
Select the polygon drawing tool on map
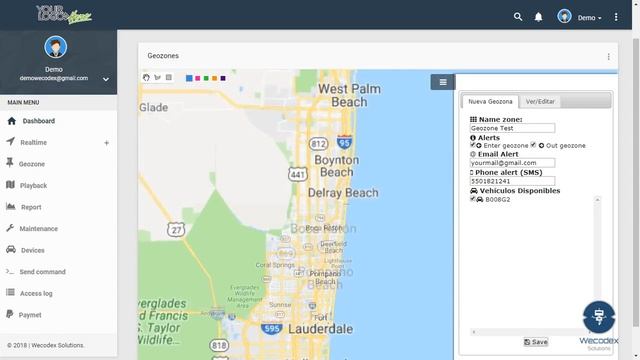[x=158, y=78]
